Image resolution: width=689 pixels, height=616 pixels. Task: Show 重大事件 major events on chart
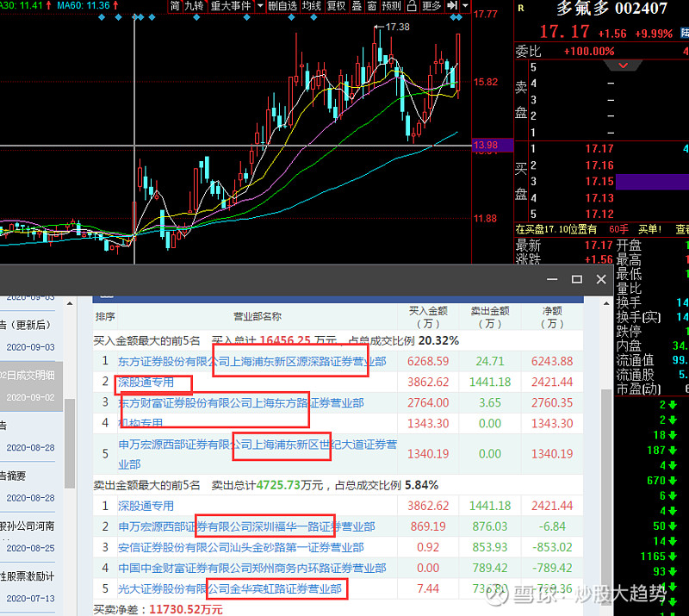tap(231, 6)
